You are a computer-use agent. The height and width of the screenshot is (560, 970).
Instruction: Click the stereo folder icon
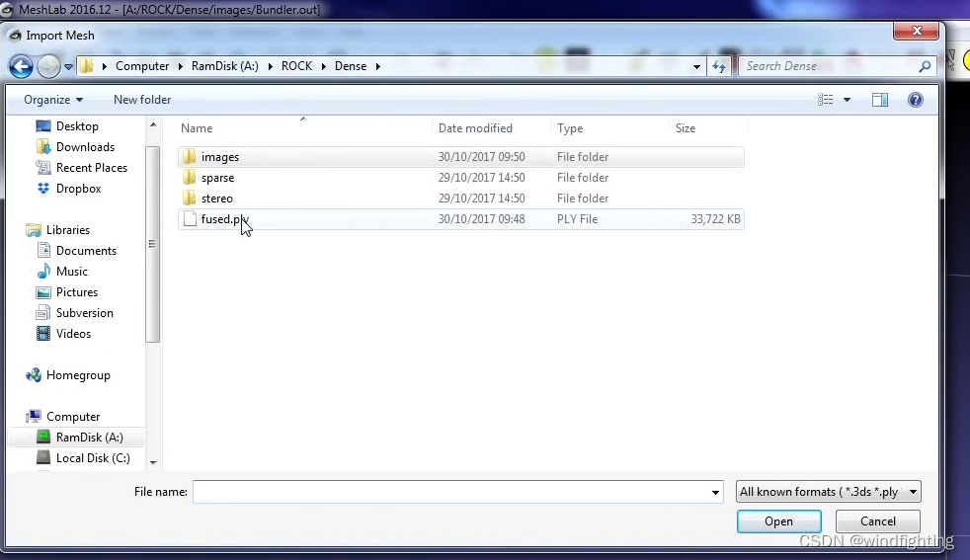pyautogui.click(x=190, y=199)
